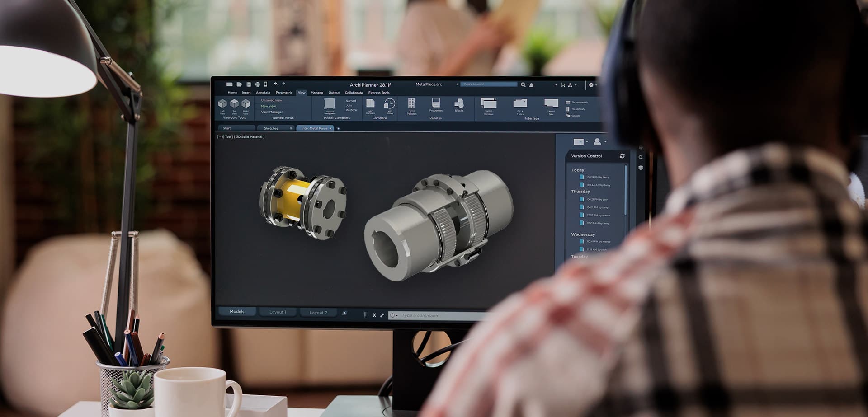868x417 pixels.
Task: Open the Tool Palettes panel
Action: tap(411, 105)
